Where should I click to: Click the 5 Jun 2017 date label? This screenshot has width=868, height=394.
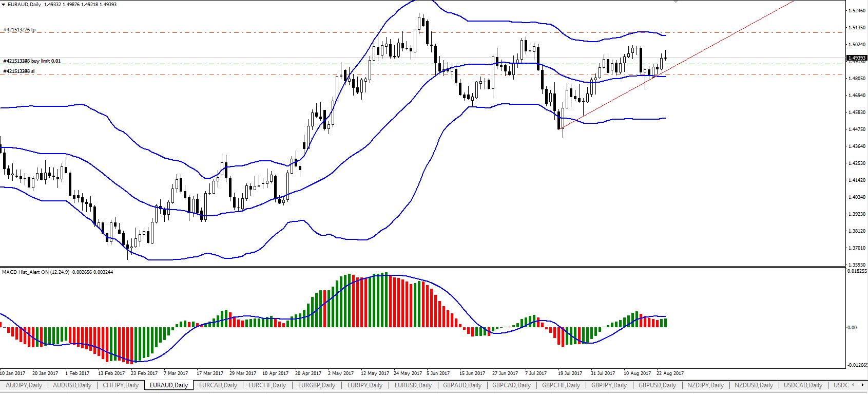pyautogui.click(x=438, y=373)
